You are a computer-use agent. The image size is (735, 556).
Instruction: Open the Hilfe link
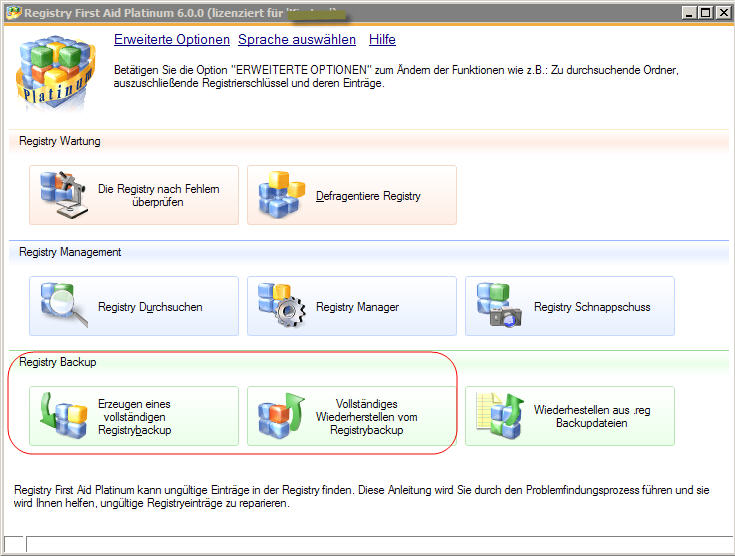click(x=382, y=39)
